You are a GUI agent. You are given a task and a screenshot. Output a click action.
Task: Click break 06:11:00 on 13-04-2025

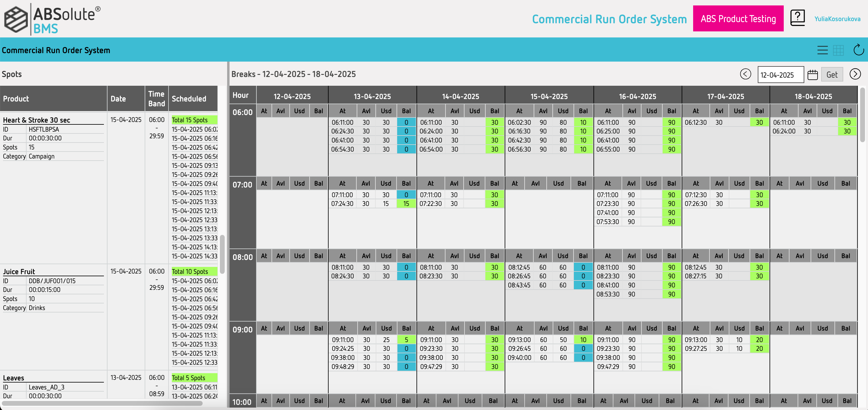(x=342, y=122)
